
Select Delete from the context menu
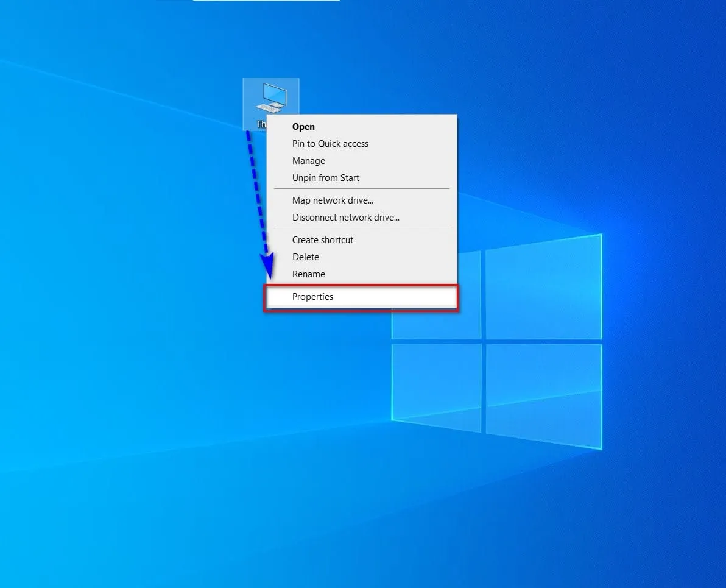(305, 257)
